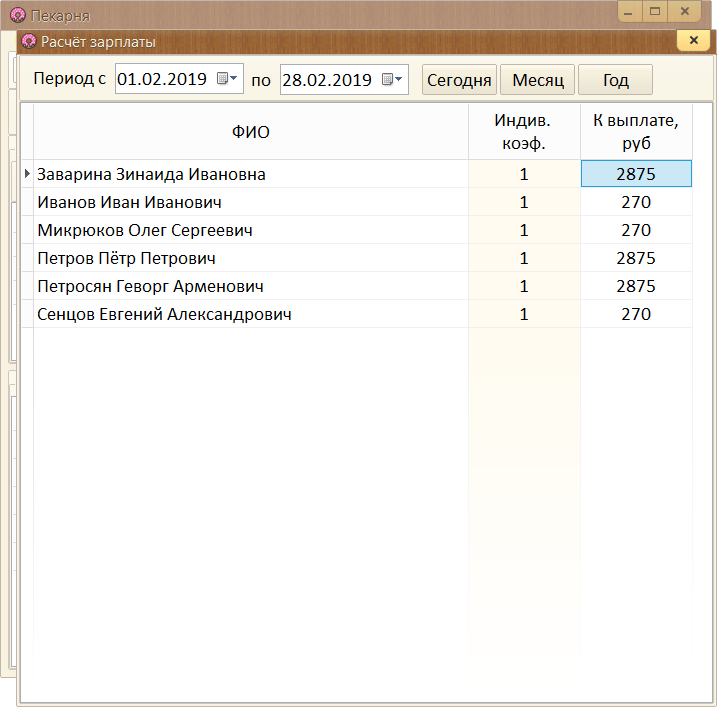Maximize the Пекарня window
Screen dimensions: 717x707
(x=655, y=11)
